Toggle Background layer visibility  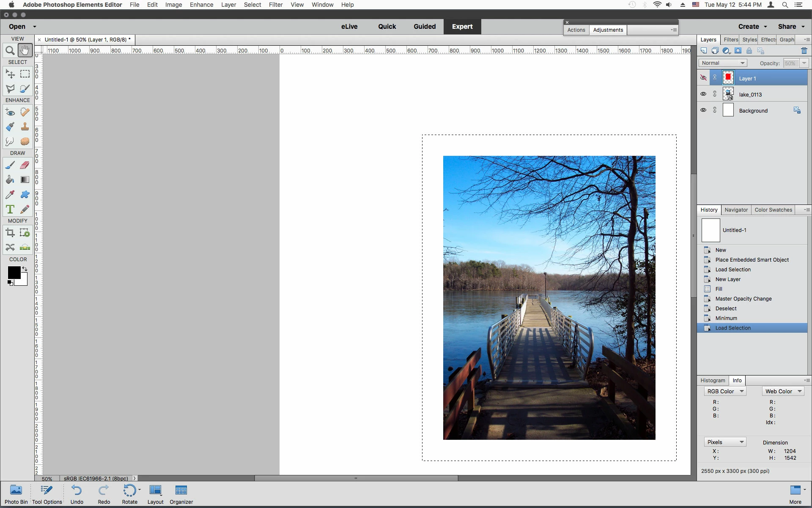click(x=703, y=110)
